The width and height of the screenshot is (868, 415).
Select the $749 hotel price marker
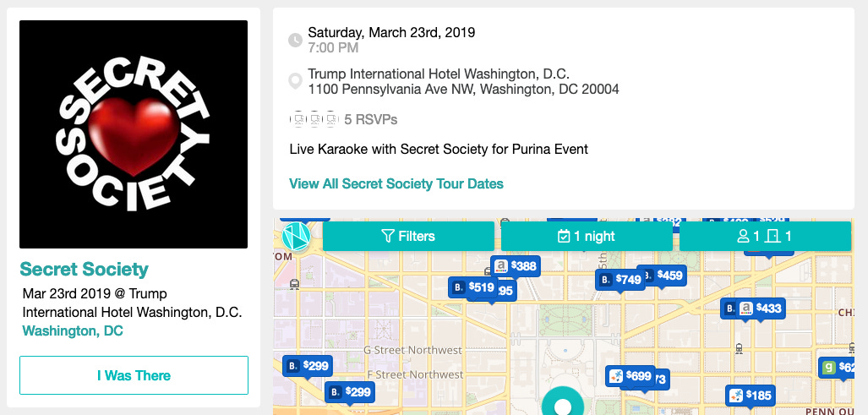click(620, 280)
